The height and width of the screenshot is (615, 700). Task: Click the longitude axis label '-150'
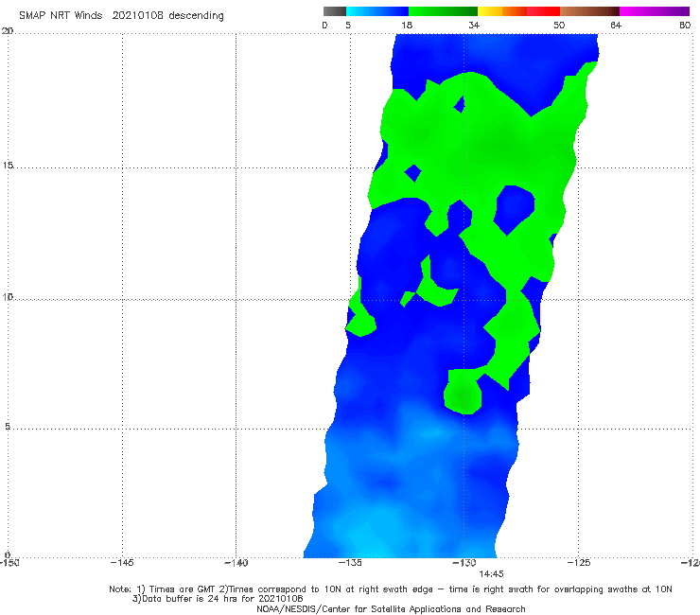pos(9,563)
